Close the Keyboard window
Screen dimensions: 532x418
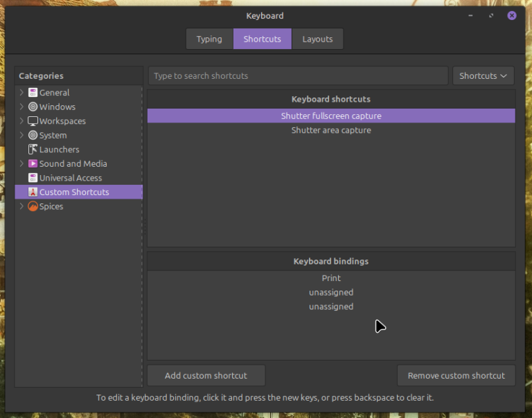coord(512,16)
